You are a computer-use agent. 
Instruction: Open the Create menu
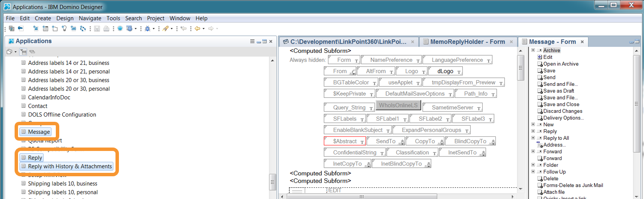pyautogui.click(x=43, y=18)
